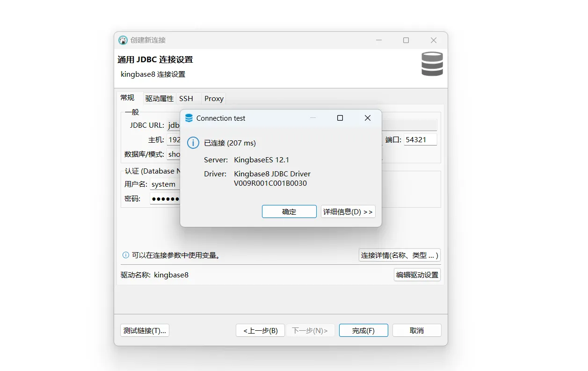Open 连接详情(名称、类型 ... ) button
This screenshot has height=371, width=588.
click(399, 255)
